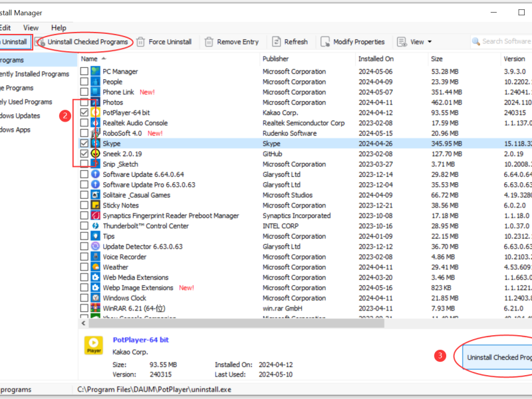Click Uninstall Checked Programs button at bottom right
This screenshot has width=532, height=399.
pos(497,357)
